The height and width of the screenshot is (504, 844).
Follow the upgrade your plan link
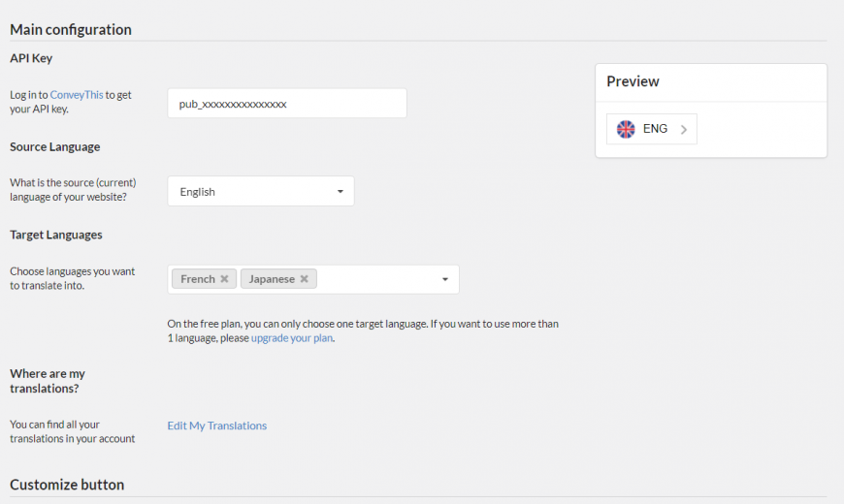[292, 338]
